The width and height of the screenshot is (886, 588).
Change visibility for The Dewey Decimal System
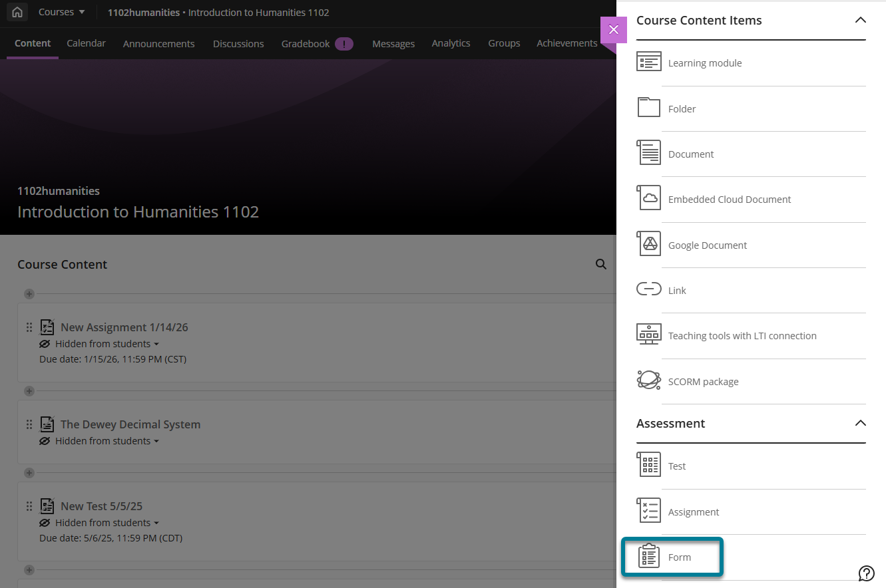coord(99,440)
